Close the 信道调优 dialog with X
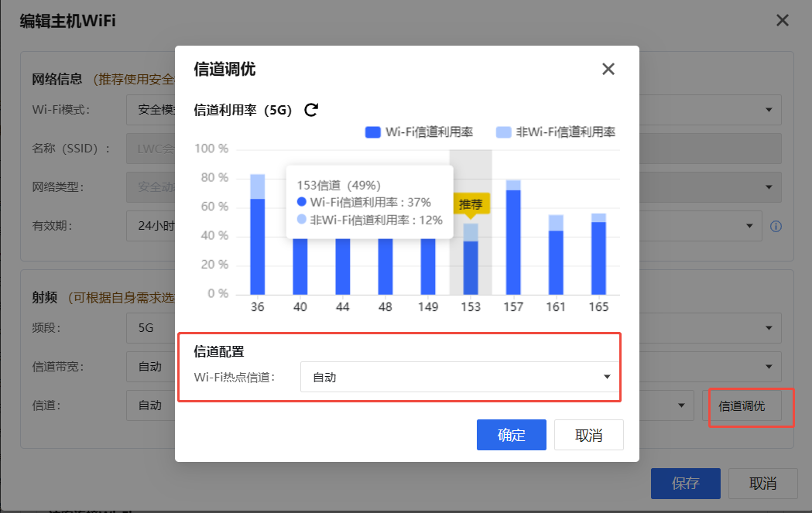The height and width of the screenshot is (513, 812). point(608,69)
